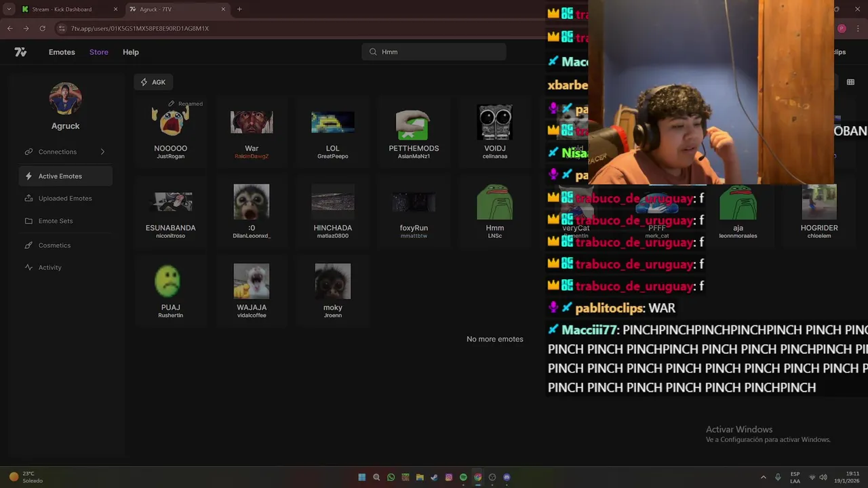Image resolution: width=868 pixels, height=488 pixels.
Task: Open the ESUNABANDA emote
Action: [x=171, y=211]
